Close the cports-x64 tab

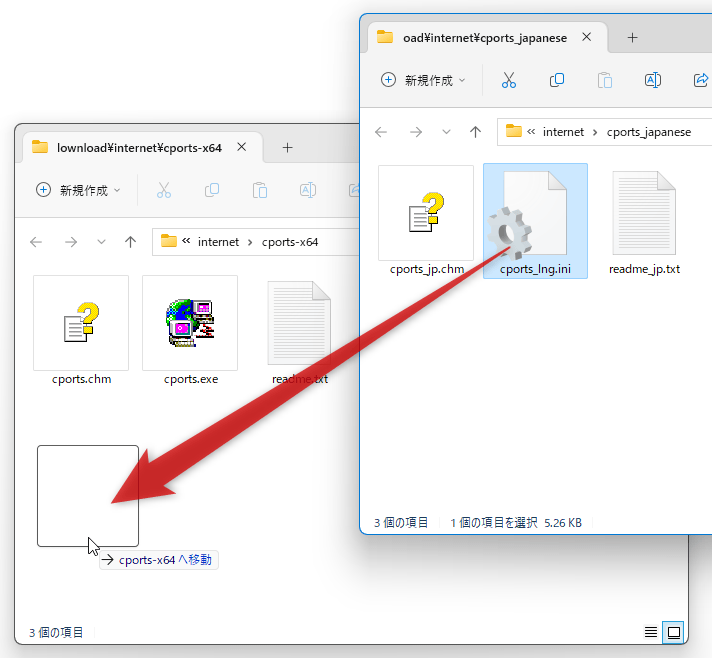242,147
